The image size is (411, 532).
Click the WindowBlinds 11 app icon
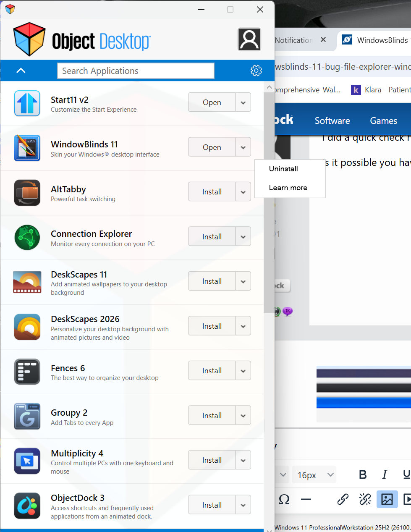click(x=27, y=148)
